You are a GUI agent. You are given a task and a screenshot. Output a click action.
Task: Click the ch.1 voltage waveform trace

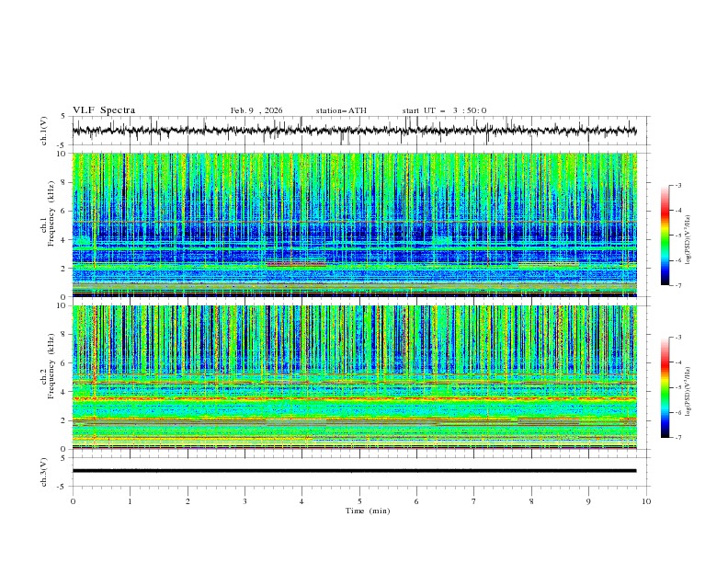click(354, 131)
